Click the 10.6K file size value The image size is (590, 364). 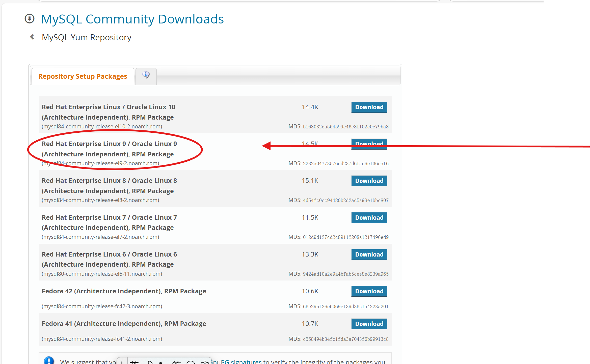[310, 291]
